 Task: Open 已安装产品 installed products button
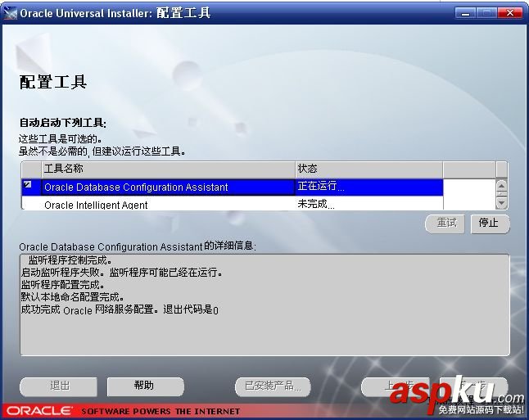click(273, 386)
